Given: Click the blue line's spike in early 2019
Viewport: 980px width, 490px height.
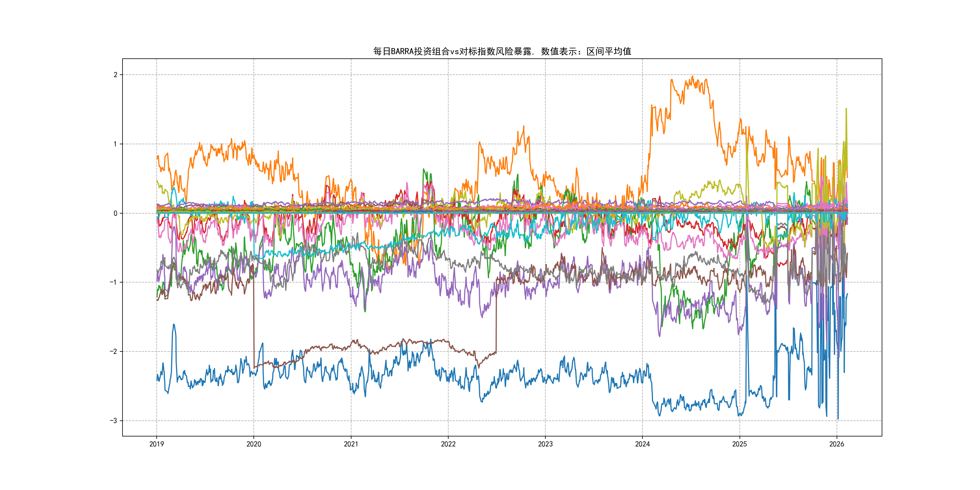Looking at the screenshot, I should [x=174, y=325].
